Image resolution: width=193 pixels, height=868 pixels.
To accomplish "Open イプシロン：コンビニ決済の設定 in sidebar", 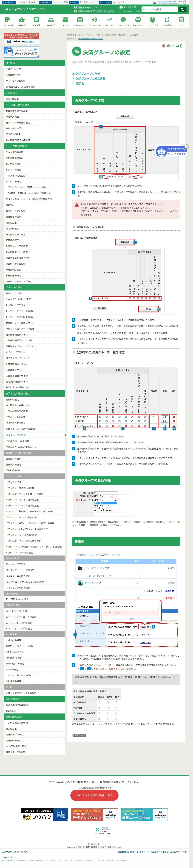I will coord(34,500).
